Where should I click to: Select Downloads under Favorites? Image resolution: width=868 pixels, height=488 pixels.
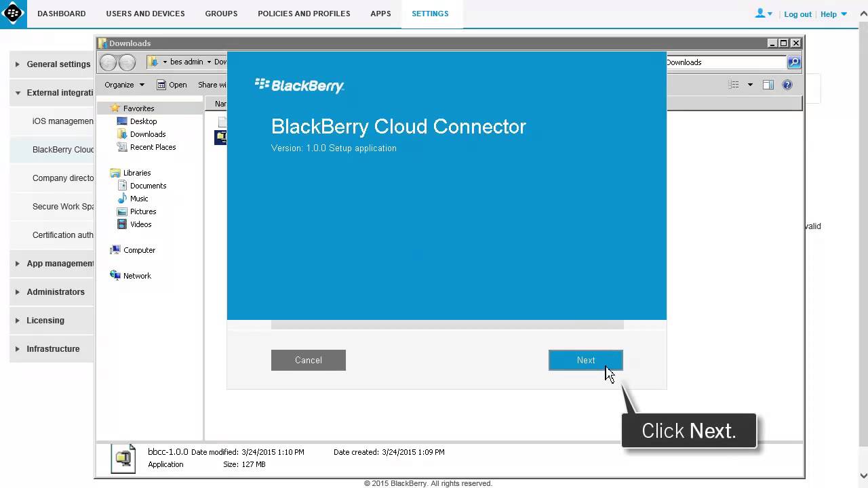click(x=147, y=134)
